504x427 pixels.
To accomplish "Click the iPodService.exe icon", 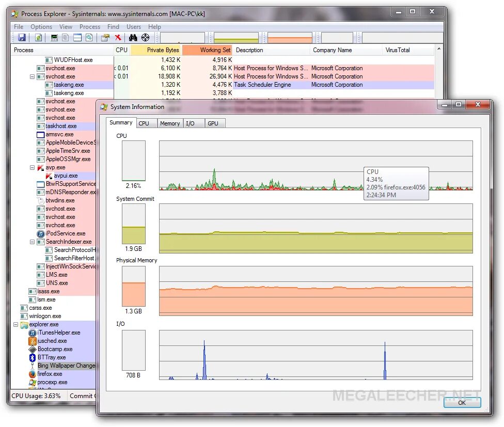I will [x=40, y=233].
